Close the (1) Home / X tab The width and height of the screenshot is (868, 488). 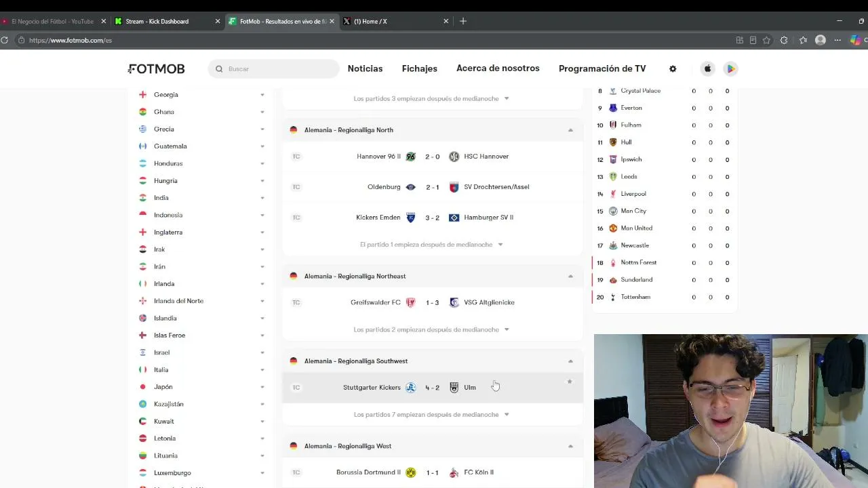[x=446, y=21]
